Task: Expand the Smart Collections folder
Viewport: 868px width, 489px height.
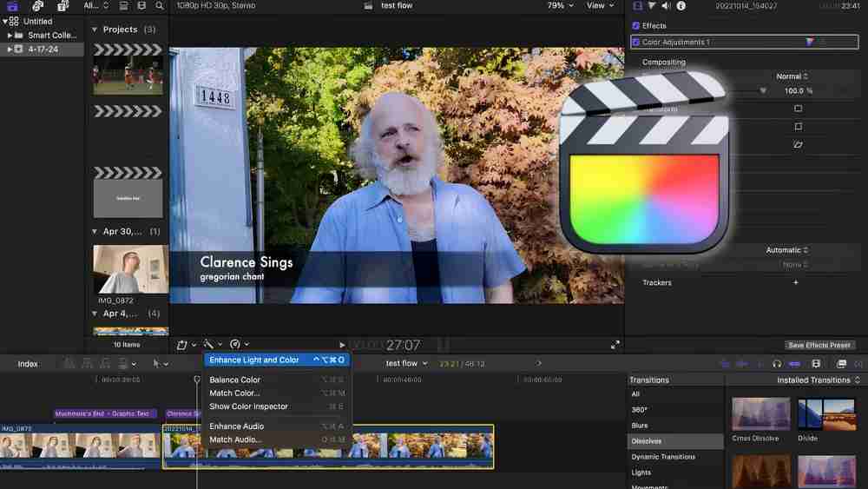Action: 10,35
